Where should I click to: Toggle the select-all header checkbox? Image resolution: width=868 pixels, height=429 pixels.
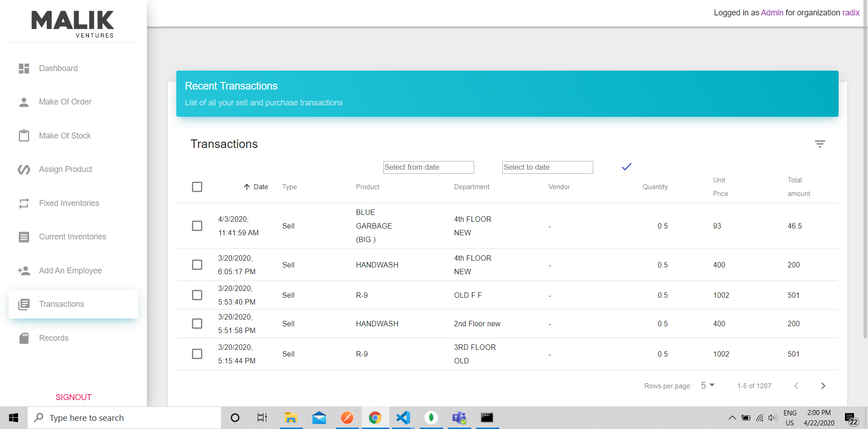click(197, 187)
